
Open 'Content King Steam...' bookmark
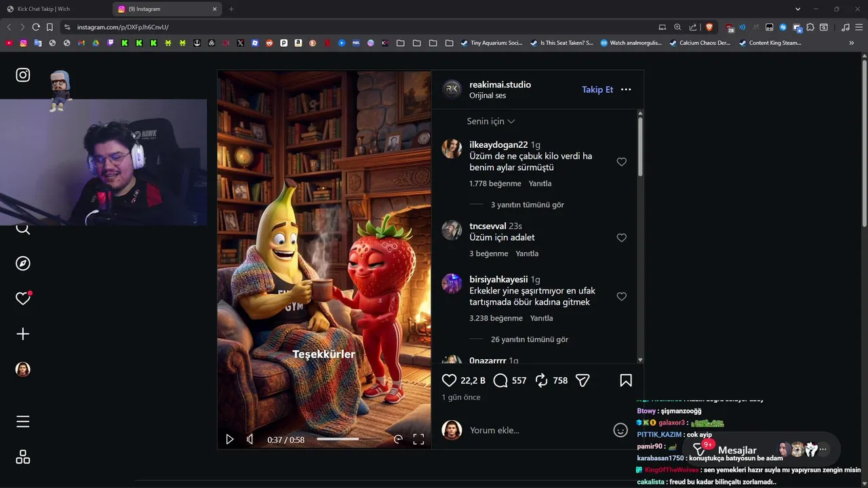pos(770,43)
